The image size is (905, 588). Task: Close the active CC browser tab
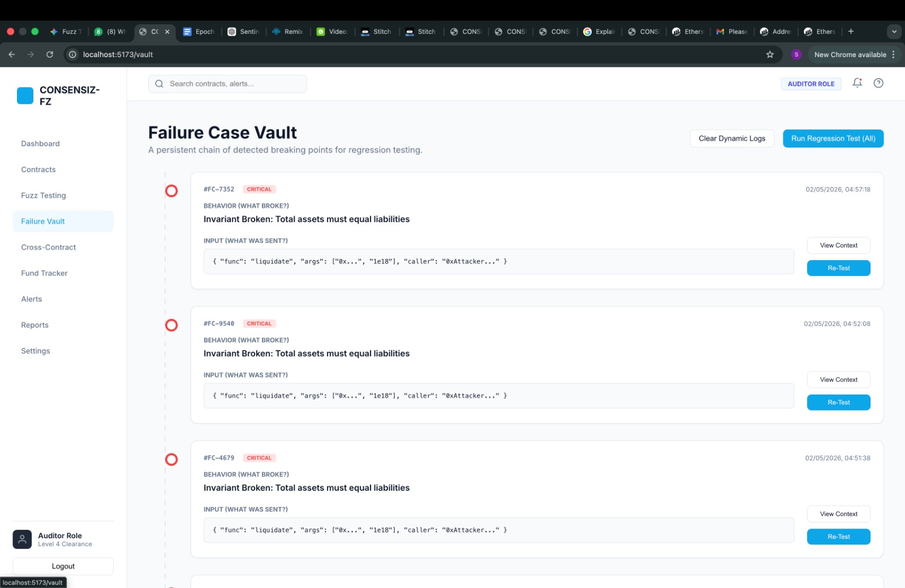[x=167, y=32]
